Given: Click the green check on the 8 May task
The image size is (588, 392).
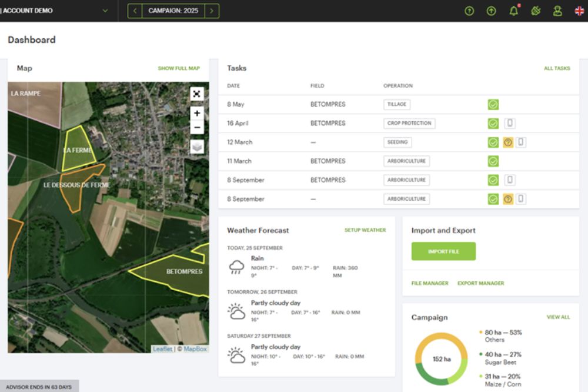Looking at the screenshot, I should click(493, 104).
